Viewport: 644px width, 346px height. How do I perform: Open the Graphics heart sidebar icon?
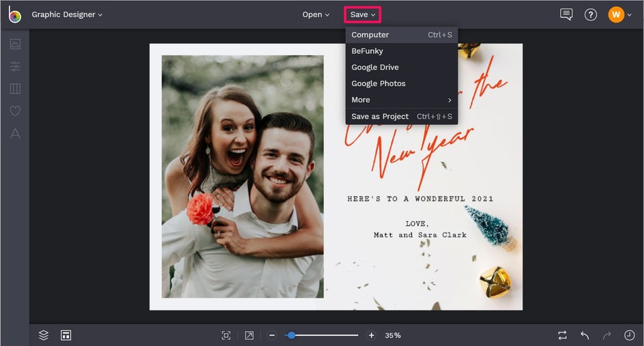coord(15,111)
